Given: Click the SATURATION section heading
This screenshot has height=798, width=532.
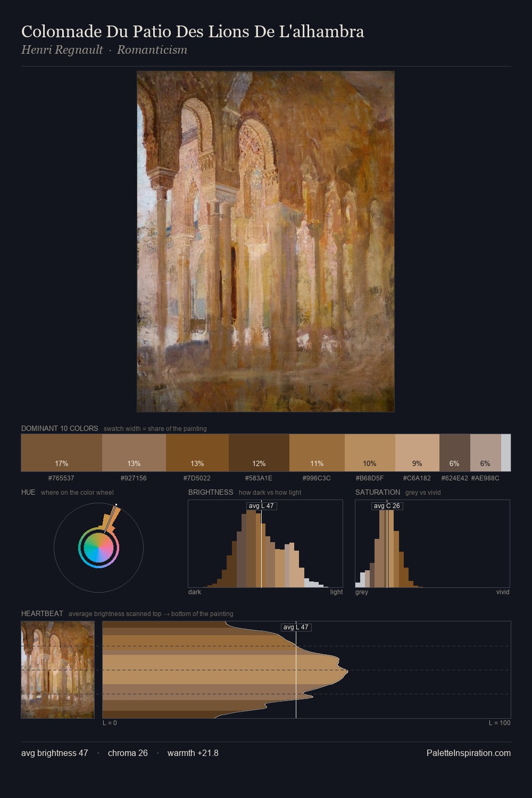Looking at the screenshot, I should pos(378,492).
